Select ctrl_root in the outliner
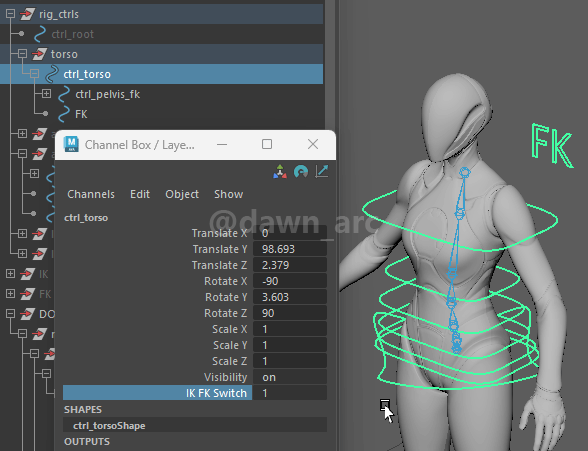 [x=72, y=34]
